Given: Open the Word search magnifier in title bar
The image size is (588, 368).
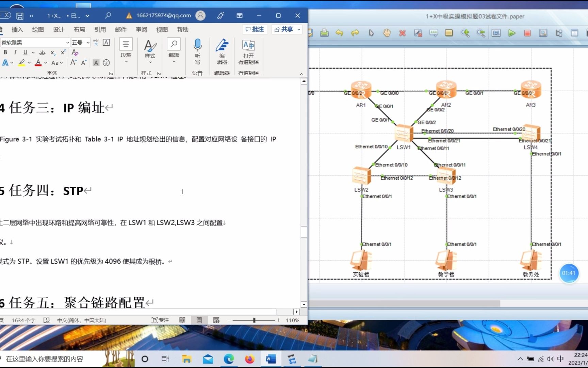Looking at the screenshot, I should point(108,15).
